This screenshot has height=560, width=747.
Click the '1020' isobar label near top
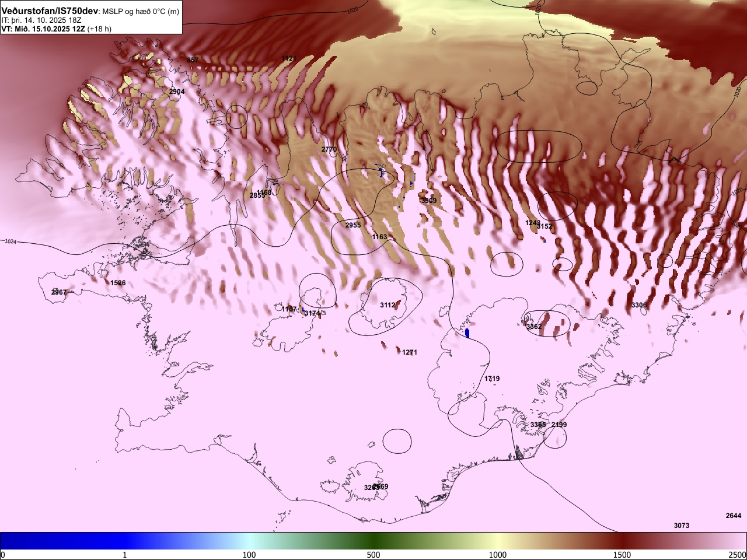pyautogui.click(x=352, y=10)
